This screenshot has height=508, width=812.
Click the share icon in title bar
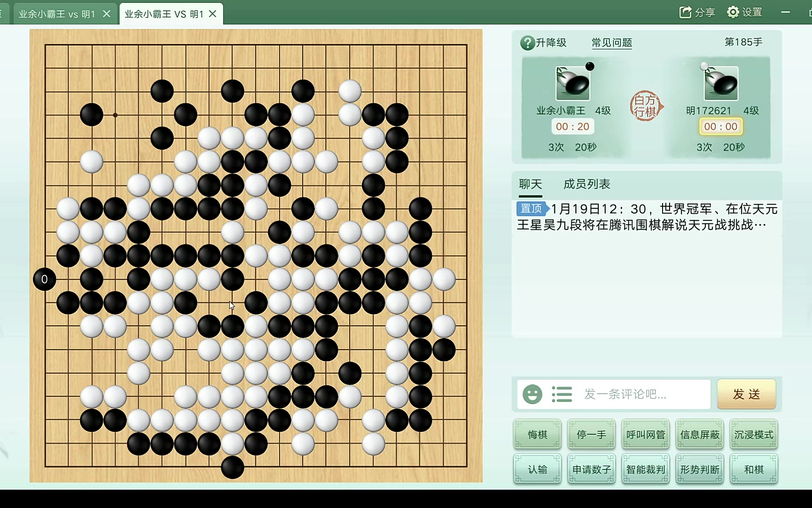pos(686,12)
